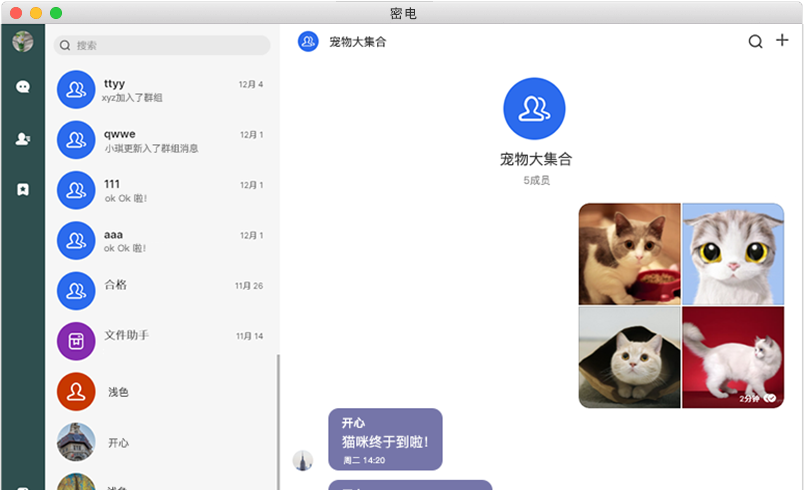804x490 pixels.
Task: Click the 宠物大集合 group avatar in header
Action: [x=308, y=42]
